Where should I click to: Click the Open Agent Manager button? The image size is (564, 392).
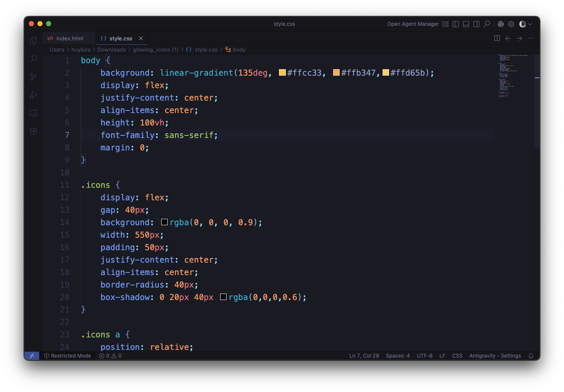coord(413,24)
